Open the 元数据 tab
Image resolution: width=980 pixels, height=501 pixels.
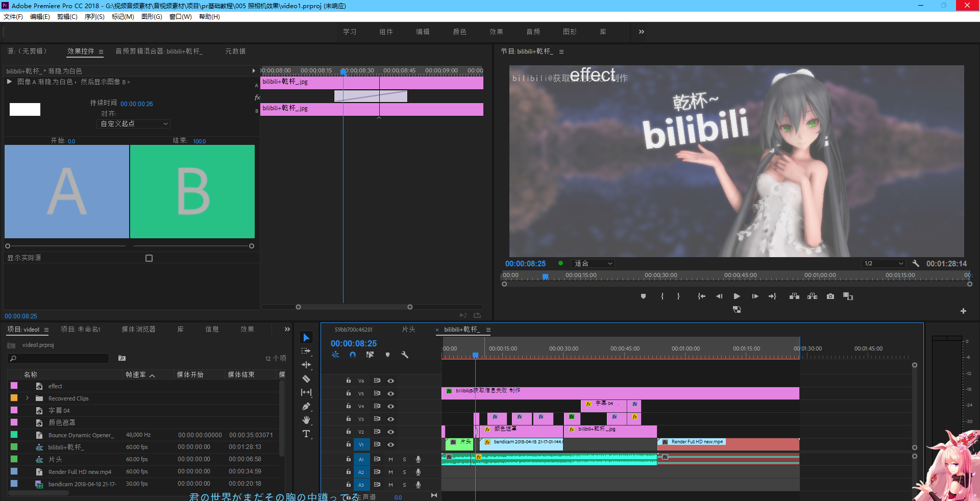tap(235, 51)
